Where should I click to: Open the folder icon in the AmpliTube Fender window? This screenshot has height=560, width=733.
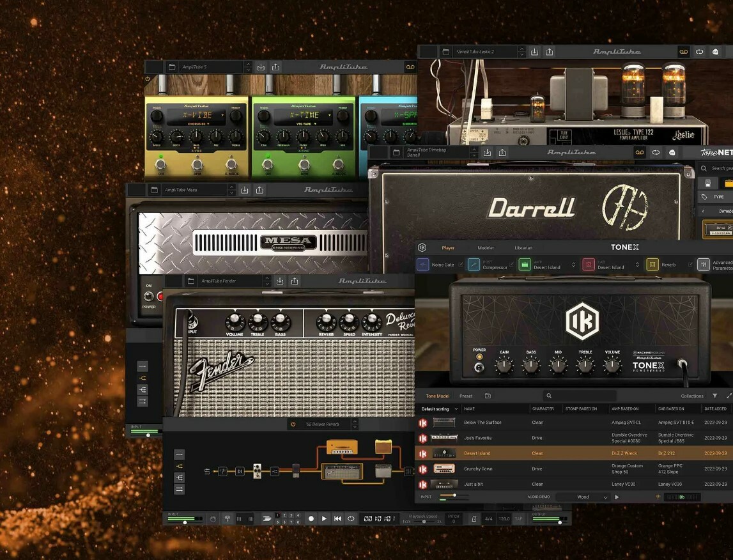(x=190, y=281)
